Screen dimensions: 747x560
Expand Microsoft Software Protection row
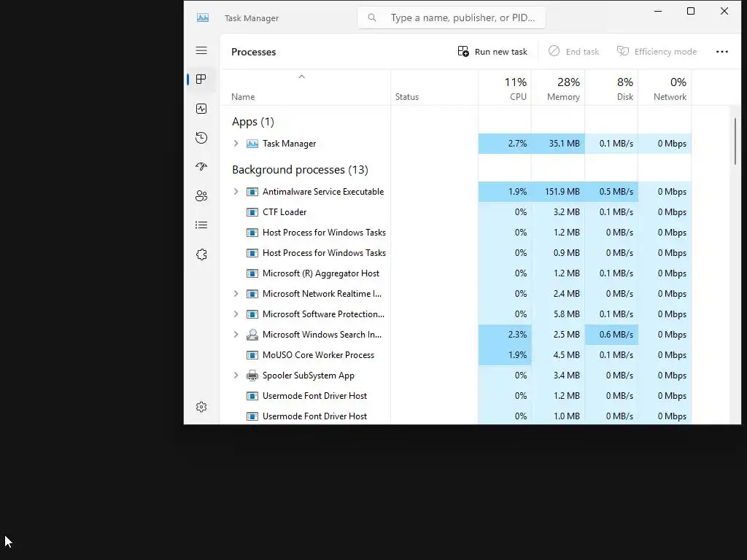pyautogui.click(x=236, y=314)
